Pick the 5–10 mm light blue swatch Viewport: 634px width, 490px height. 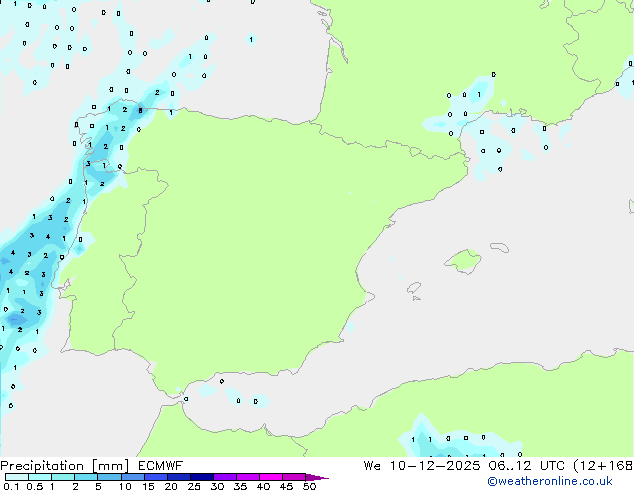click(109, 477)
